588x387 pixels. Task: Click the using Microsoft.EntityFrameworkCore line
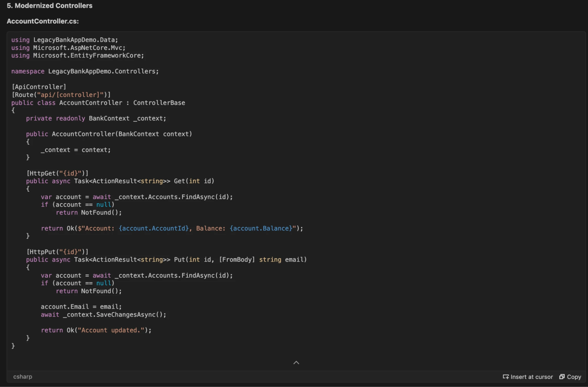pos(78,56)
